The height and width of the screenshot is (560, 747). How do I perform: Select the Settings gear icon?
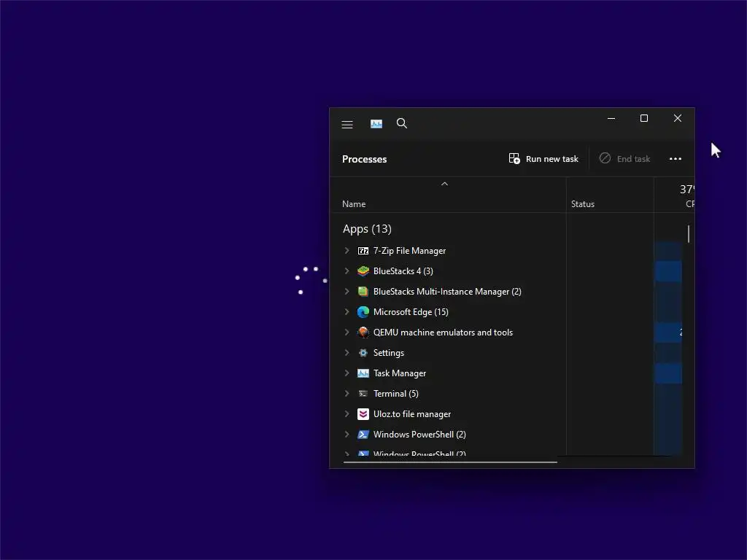click(363, 353)
